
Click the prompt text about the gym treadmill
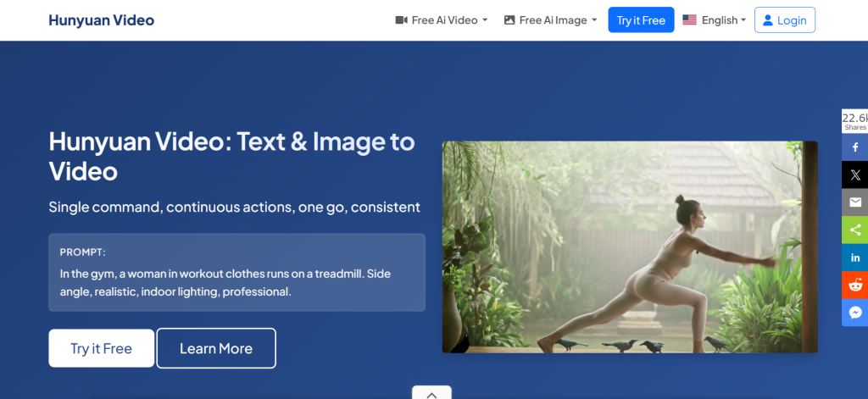click(x=225, y=282)
